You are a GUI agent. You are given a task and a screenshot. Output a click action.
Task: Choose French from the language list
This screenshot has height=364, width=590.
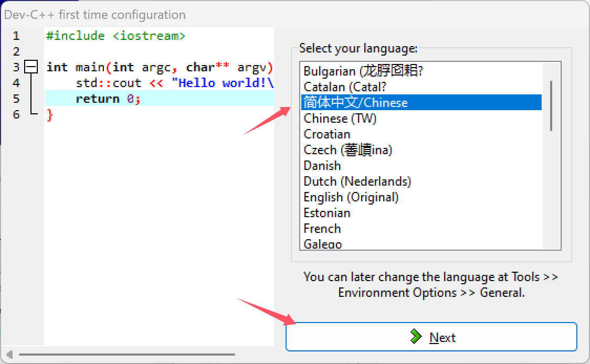[422, 229]
